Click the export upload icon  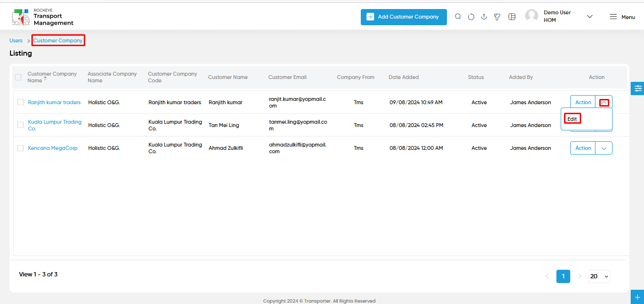pyautogui.click(x=484, y=17)
